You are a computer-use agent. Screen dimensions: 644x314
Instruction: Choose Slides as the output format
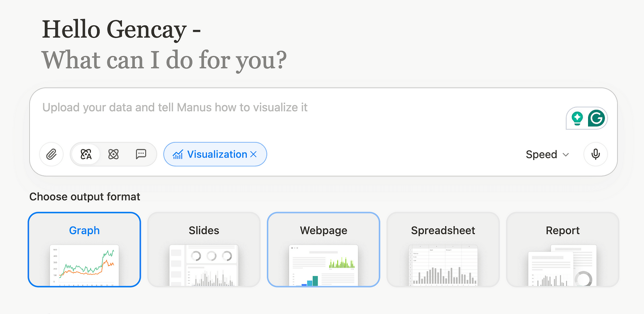(204, 231)
